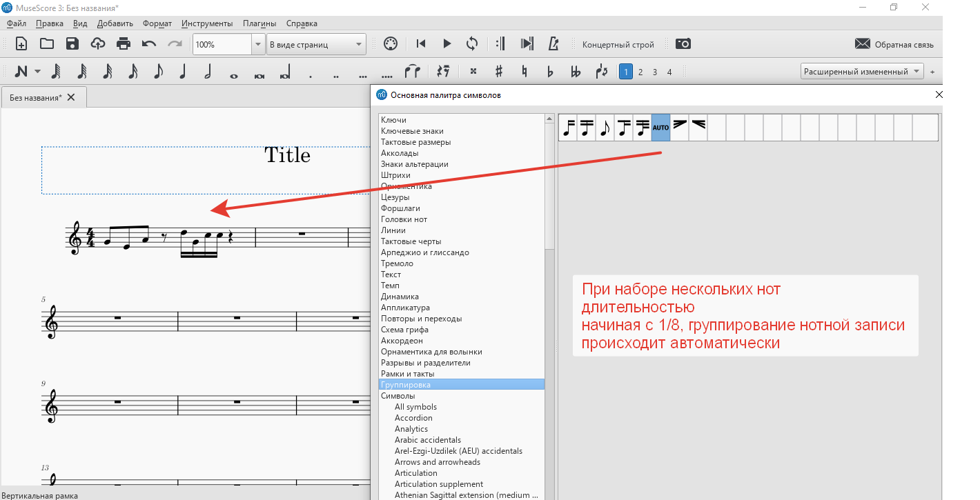Screen dimensions: 980x500
Task: Toggle loop playback icon
Action: click(x=472, y=44)
